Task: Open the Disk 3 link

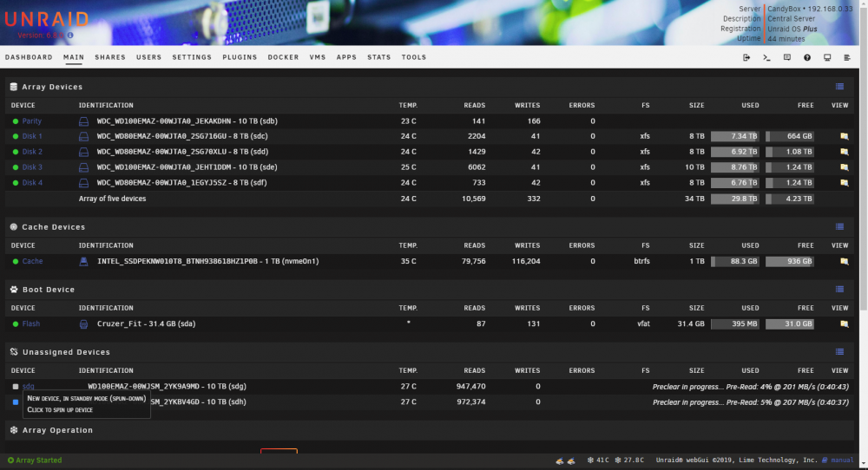Action: tap(32, 167)
